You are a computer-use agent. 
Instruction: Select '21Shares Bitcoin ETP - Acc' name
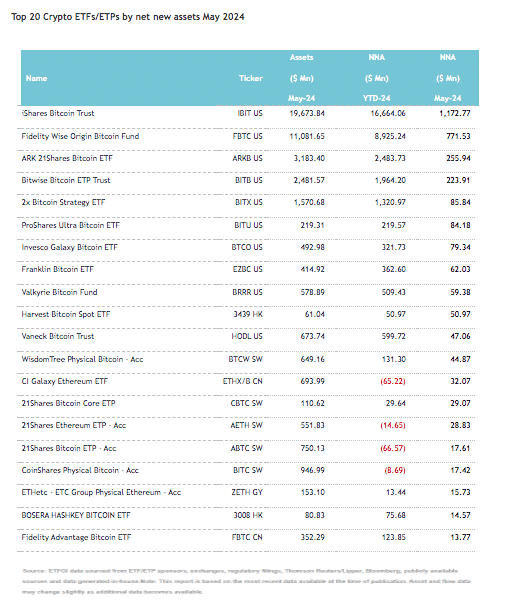69,448
